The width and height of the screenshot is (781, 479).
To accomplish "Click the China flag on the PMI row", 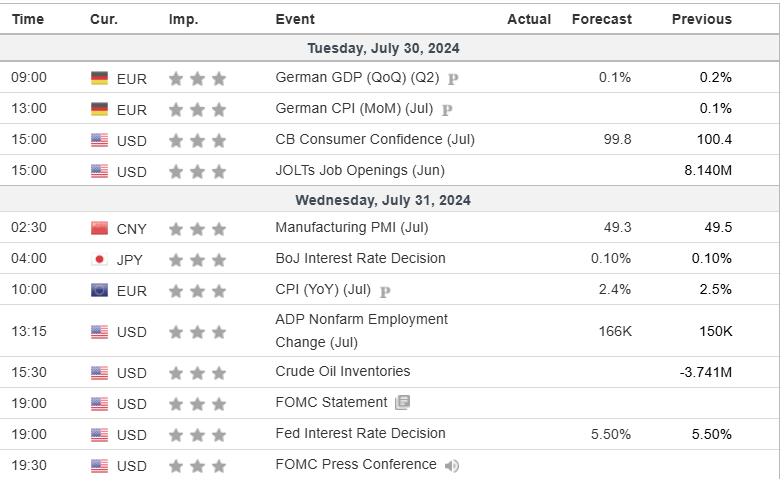I will click(x=99, y=228).
